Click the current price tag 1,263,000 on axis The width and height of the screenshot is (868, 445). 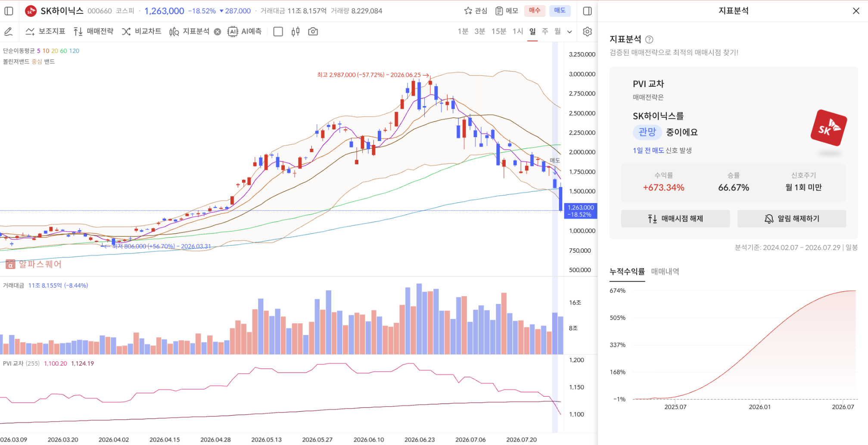[581, 211]
